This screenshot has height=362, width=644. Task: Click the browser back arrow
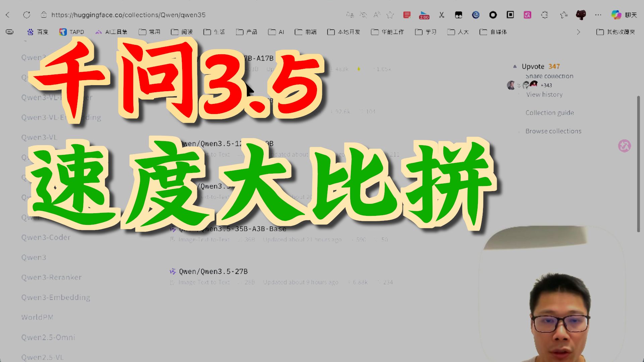pos(8,15)
